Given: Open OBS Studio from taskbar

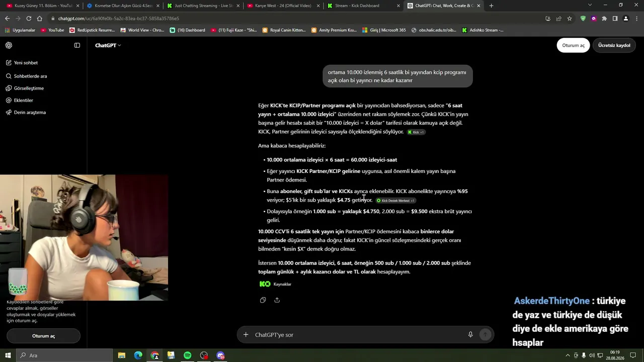Looking at the screenshot, I should (204, 355).
